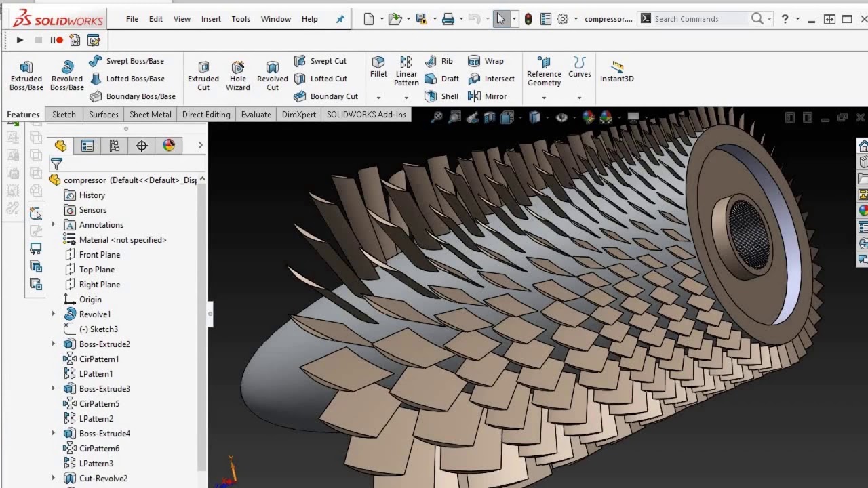Select the Swept Boss/Base tool
This screenshot has width=868, height=488.
coord(126,61)
